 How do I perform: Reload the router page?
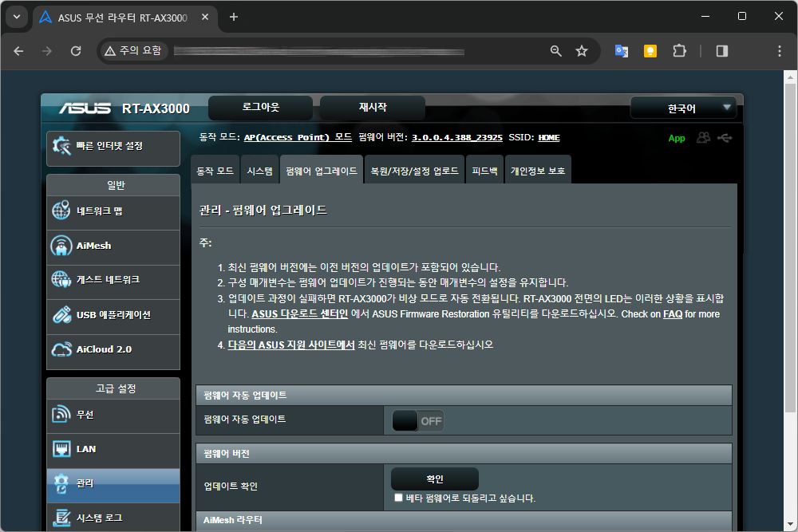click(x=76, y=51)
